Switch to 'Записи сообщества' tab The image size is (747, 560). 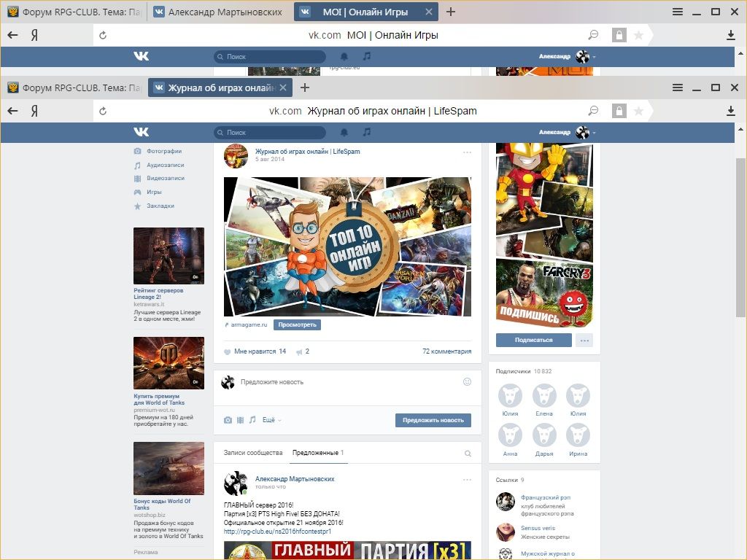pyautogui.click(x=253, y=453)
